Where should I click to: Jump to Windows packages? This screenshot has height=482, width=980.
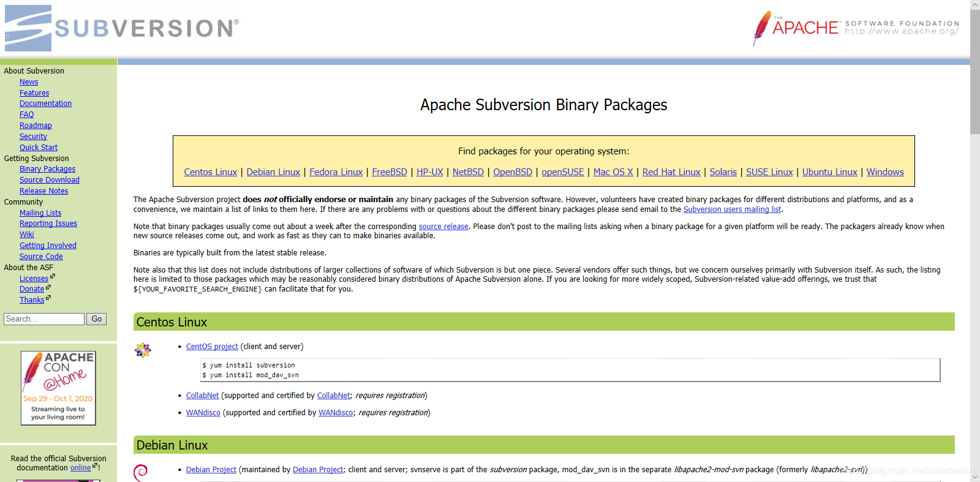click(x=885, y=172)
